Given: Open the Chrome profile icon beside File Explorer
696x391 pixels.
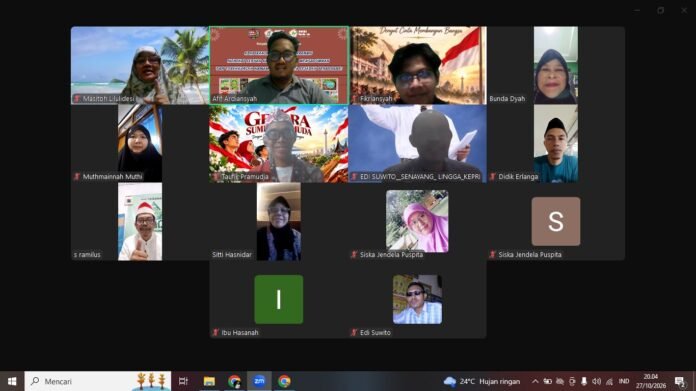Looking at the screenshot, I should pos(234,381).
